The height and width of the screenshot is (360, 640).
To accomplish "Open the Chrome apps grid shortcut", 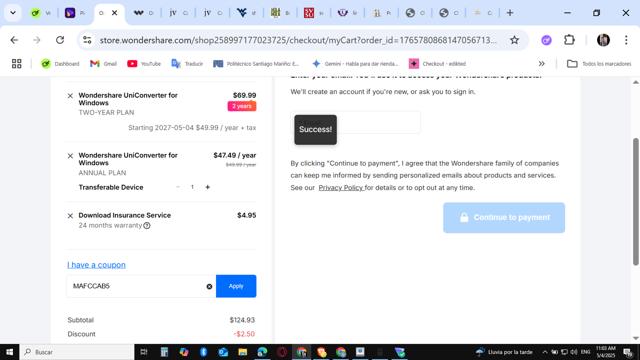I will [x=16, y=64].
